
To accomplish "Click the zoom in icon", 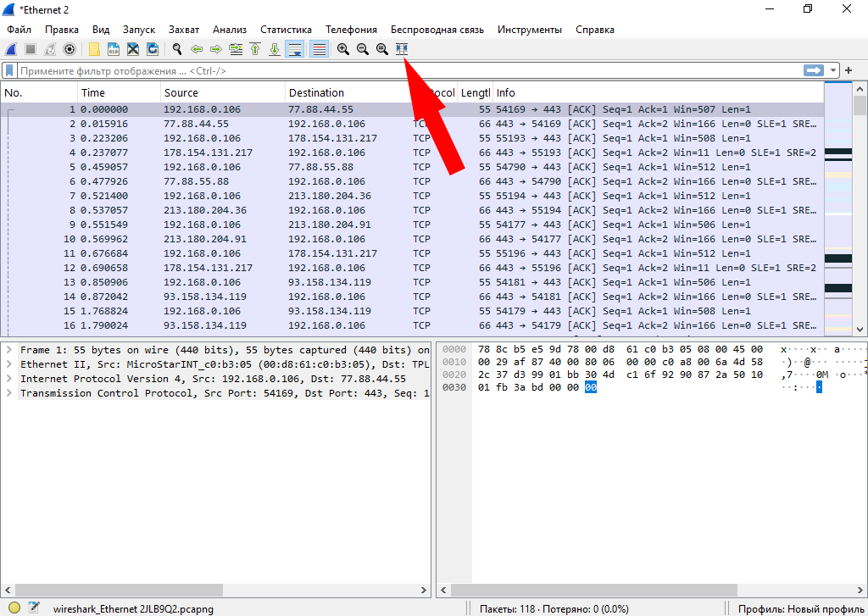I will 342,49.
